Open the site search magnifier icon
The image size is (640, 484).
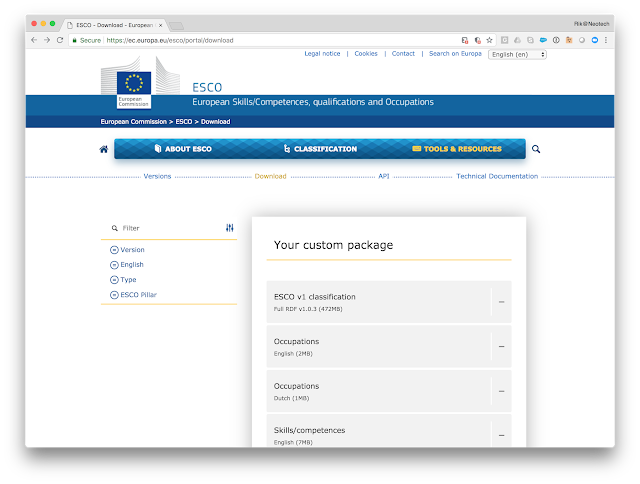click(x=536, y=149)
